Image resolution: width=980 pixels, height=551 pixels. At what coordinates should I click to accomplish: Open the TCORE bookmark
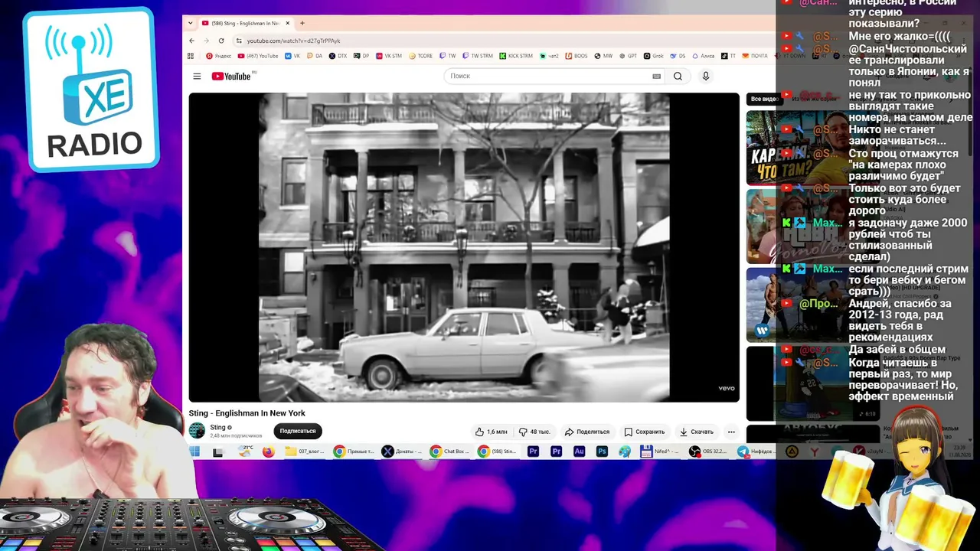coord(421,56)
